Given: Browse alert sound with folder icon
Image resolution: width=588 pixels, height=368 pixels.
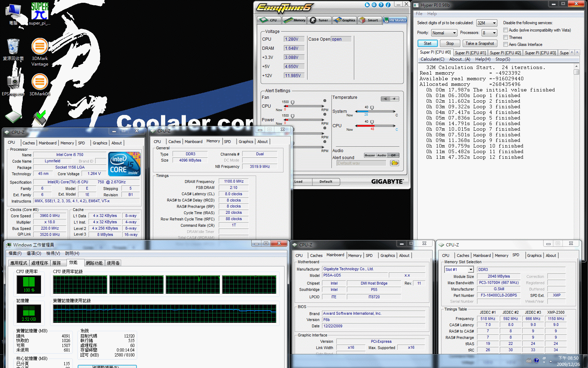Looking at the screenshot, I should pos(394,163).
